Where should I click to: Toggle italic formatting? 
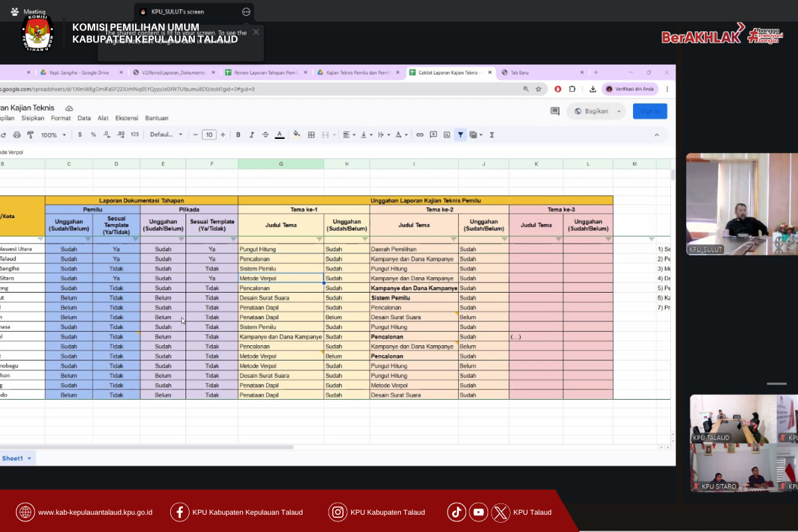click(x=251, y=135)
